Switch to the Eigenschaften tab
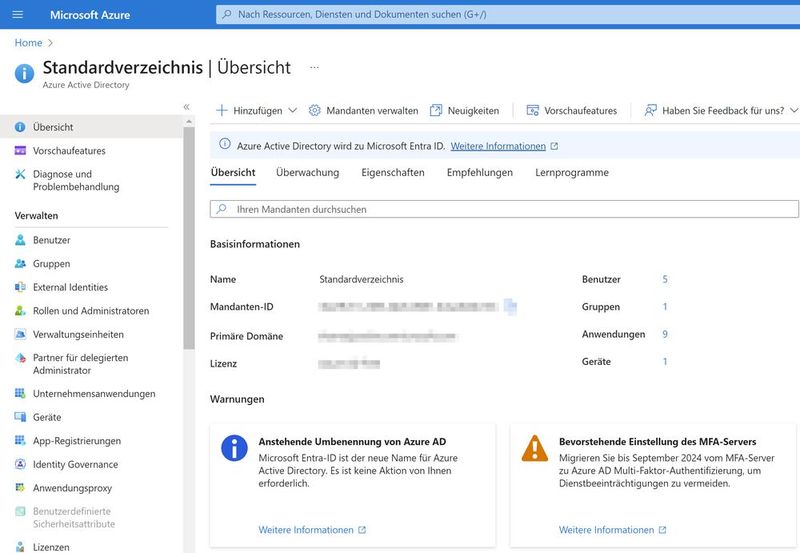This screenshot has height=553, width=800. point(393,172)
